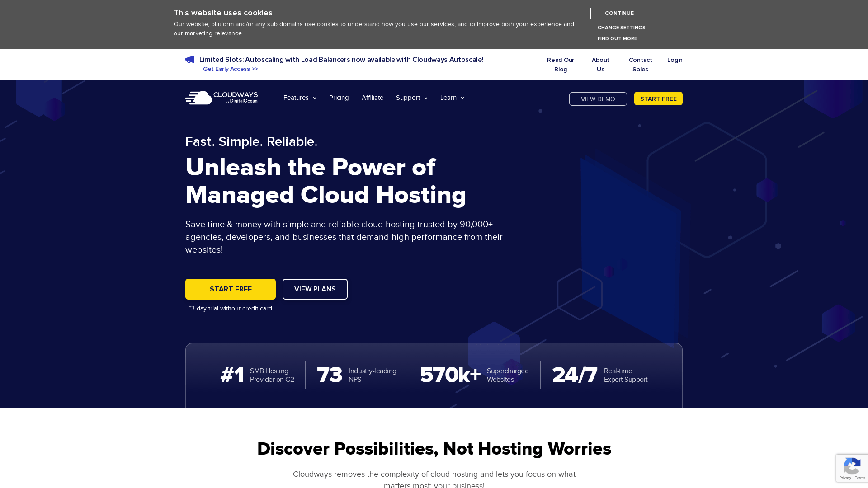Open the Pricing menu item

(x=339, y=98)
